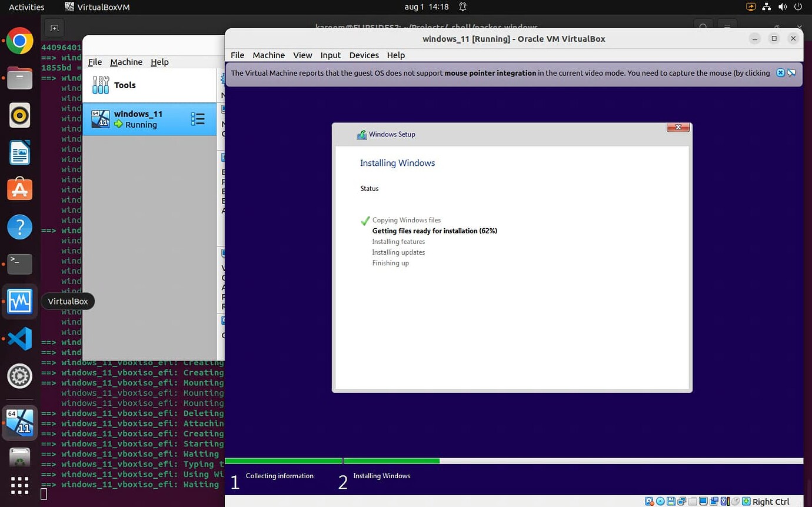
Task: Open the Devices menu
Action: [364, 55]
